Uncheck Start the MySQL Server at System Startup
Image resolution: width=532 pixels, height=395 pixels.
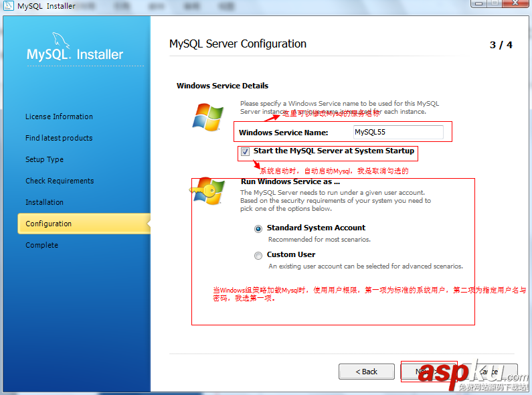pyautogui.click(x=245, y=151)
